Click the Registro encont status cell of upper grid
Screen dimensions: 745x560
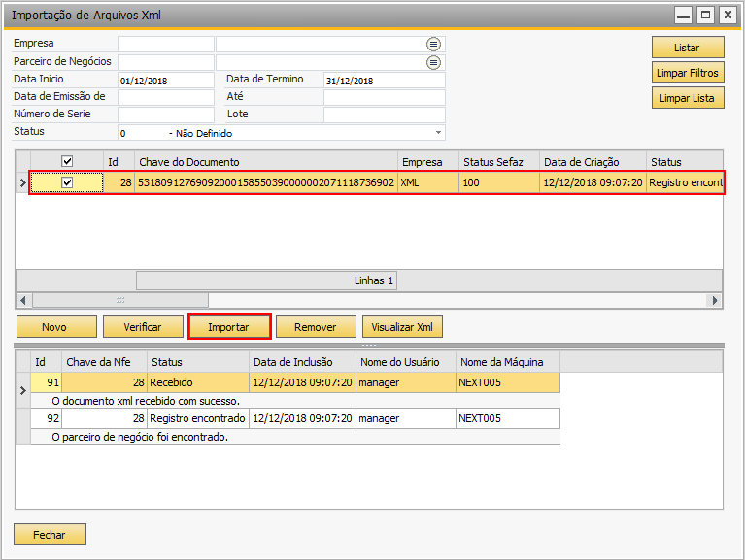tap(685, 182)
